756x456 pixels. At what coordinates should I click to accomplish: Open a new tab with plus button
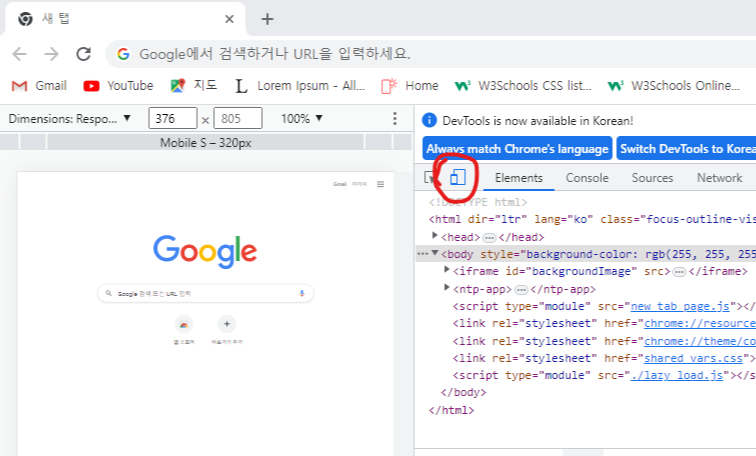[267, 19]
